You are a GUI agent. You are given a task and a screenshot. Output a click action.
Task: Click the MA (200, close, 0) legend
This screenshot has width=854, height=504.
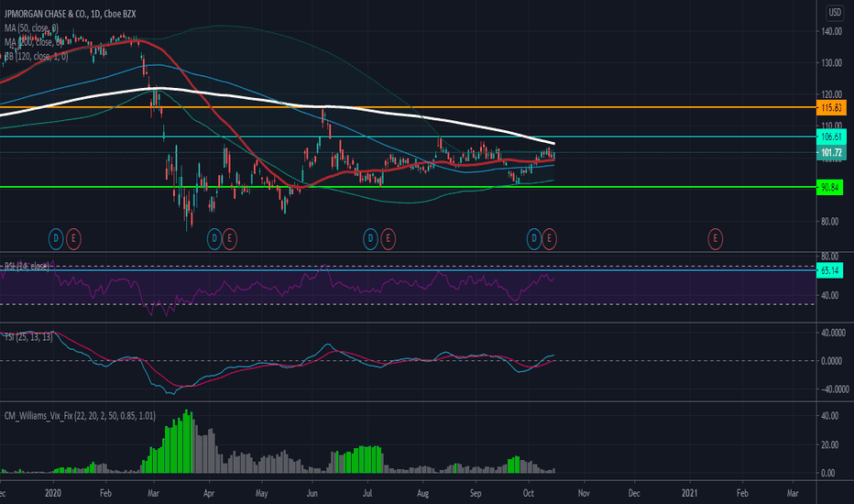[33, 42]
